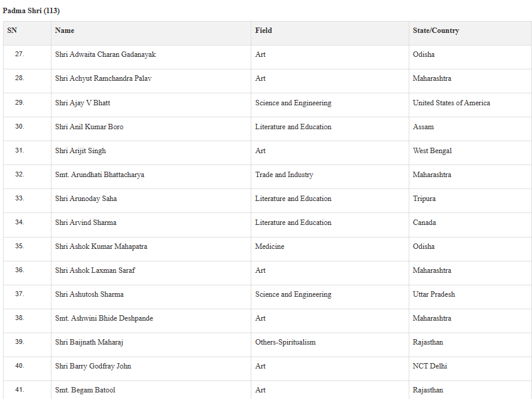
Task: Select name 'Smt. Arundhati Bhattacharya'
Action: click(99, 175)
